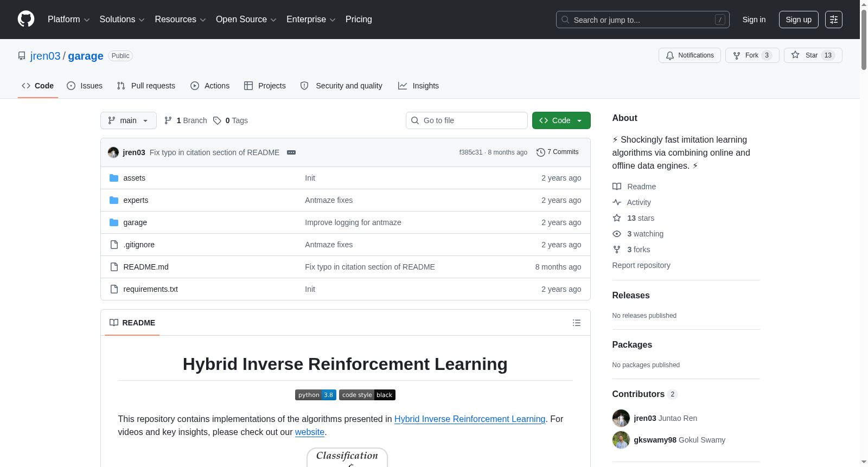Image resolution: width=868 pixels, height=467 pixels.
Task: Click the eye icon beside 3 watching
Action: click(617, 234)
